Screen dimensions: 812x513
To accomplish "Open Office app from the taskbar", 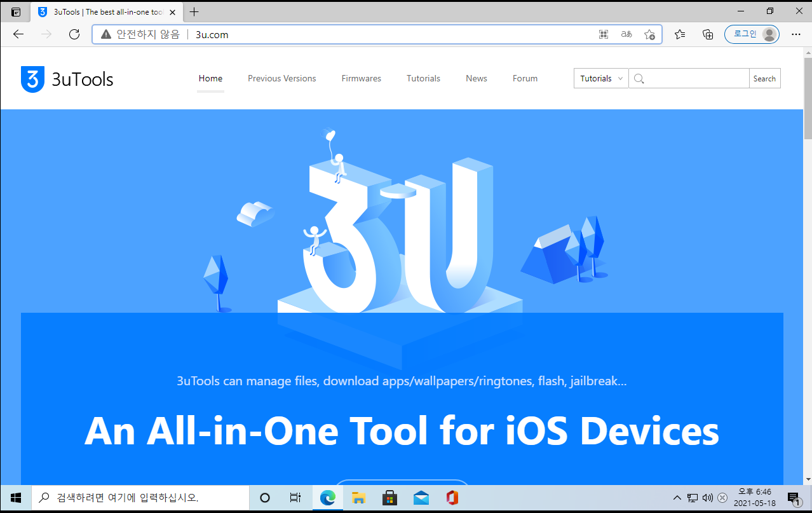I will pyautogui.click(x=452, y=498).
